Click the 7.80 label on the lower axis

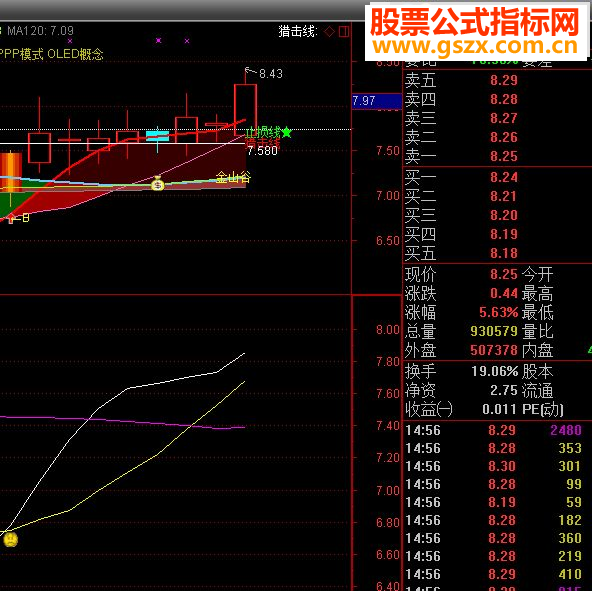[x=388, y=362]
